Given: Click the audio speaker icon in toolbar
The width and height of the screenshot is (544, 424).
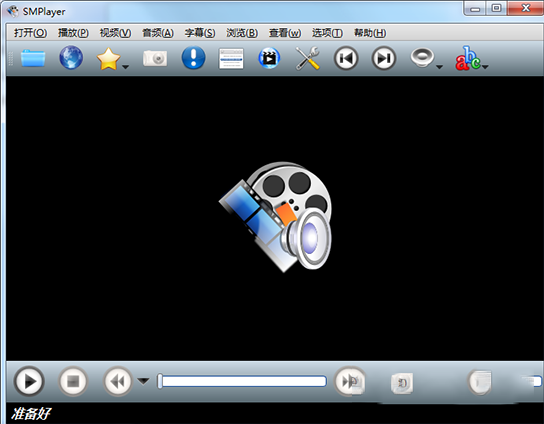Looking at the screenshot, I should [x=422, y=57].
